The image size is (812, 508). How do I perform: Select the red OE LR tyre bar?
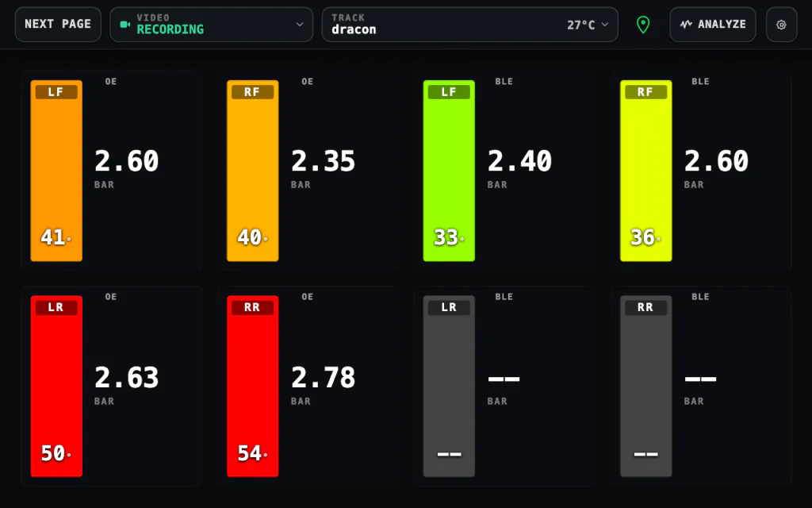click(x=56, y=387)
